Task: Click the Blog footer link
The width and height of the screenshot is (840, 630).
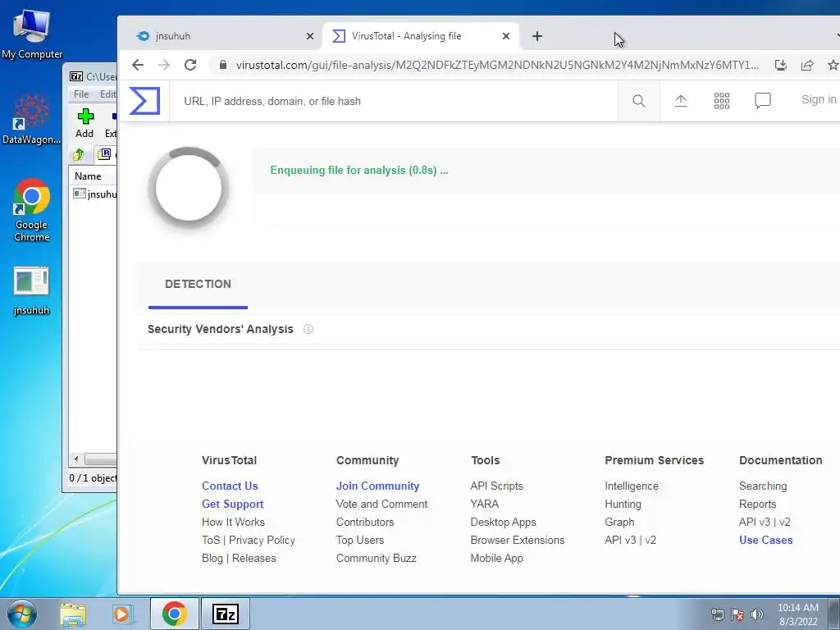Action: click(212, 558)
